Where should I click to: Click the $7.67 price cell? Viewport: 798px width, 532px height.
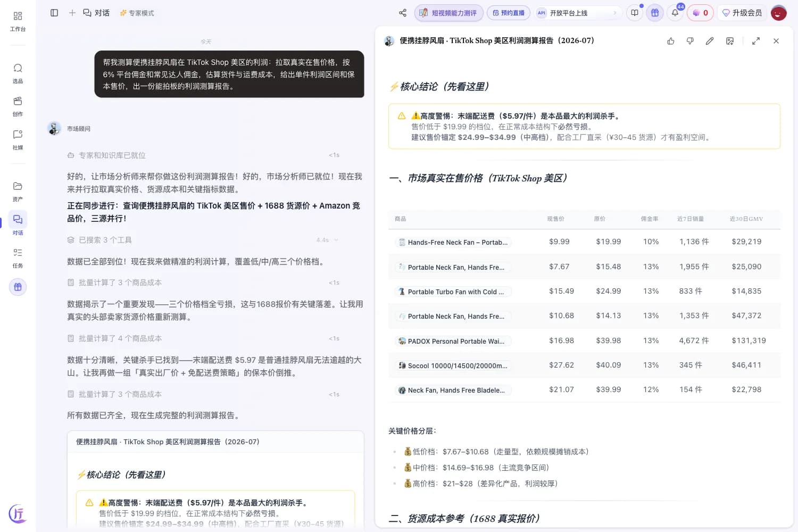click(559, 267)
